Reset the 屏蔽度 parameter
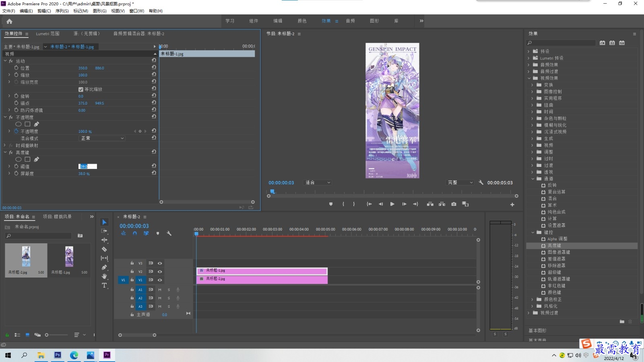The image size is (644, 362). [154, 173]
